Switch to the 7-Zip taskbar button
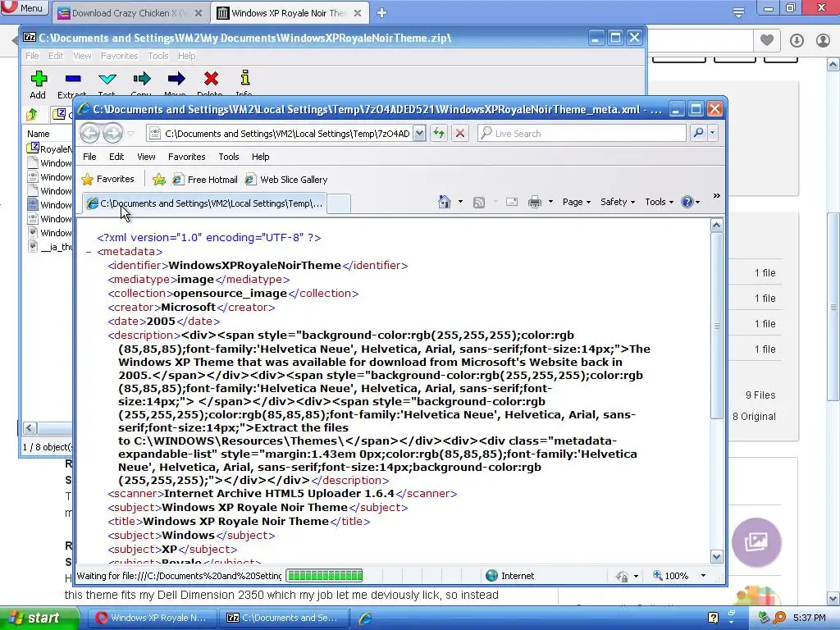 283,618
